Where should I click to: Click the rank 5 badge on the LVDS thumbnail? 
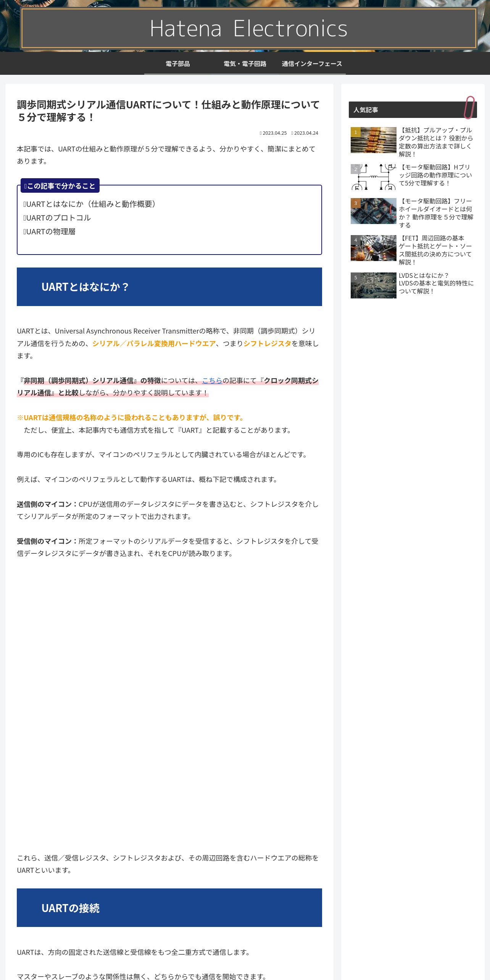(356, 277)
